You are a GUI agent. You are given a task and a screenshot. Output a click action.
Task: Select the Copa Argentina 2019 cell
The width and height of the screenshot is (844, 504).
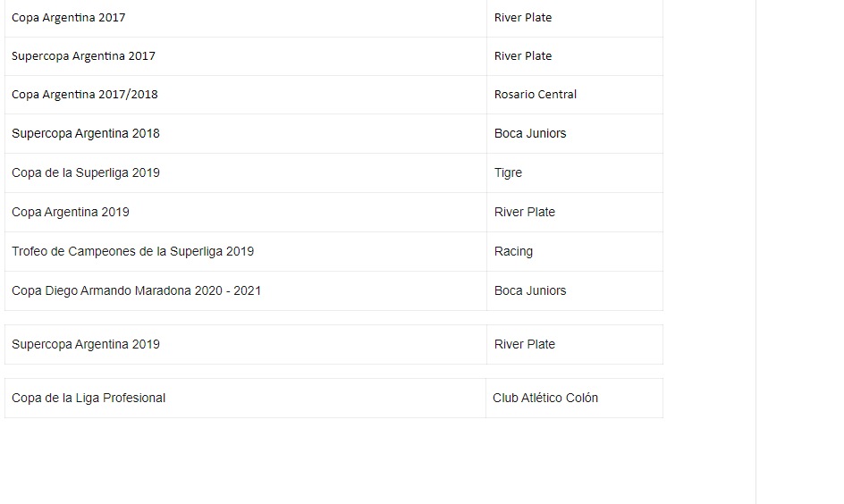coord(246,212)
